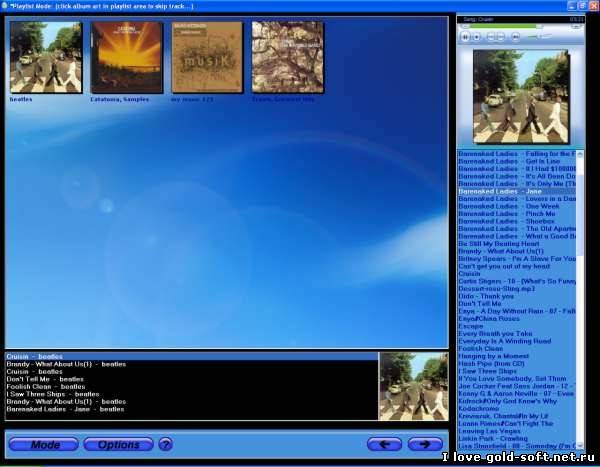Screen dimensions: 600x467
Task: Pause playback in the media player
Action: [465, 37]
